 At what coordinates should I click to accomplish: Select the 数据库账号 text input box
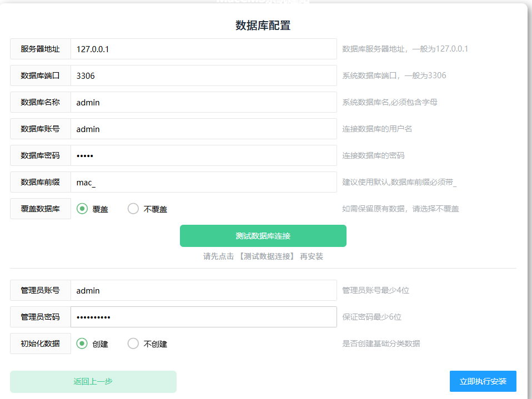pos(203,129)
